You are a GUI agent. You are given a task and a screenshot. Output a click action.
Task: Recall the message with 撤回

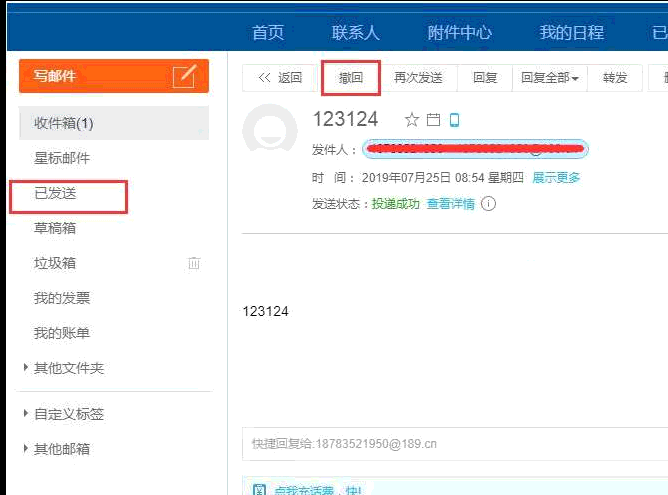[x=350, y=78]
